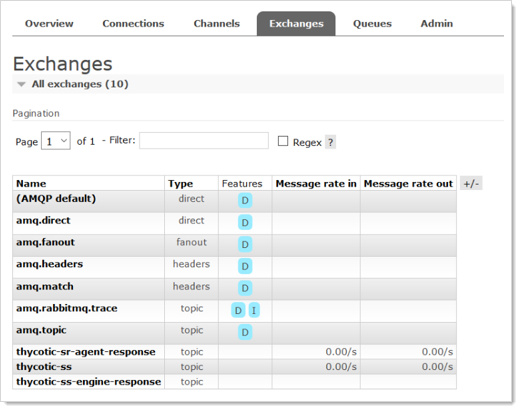Viewport: 520px width, 410px height.
Task: Click the D durable badge for amq.topic
Action: coord(245,332)
